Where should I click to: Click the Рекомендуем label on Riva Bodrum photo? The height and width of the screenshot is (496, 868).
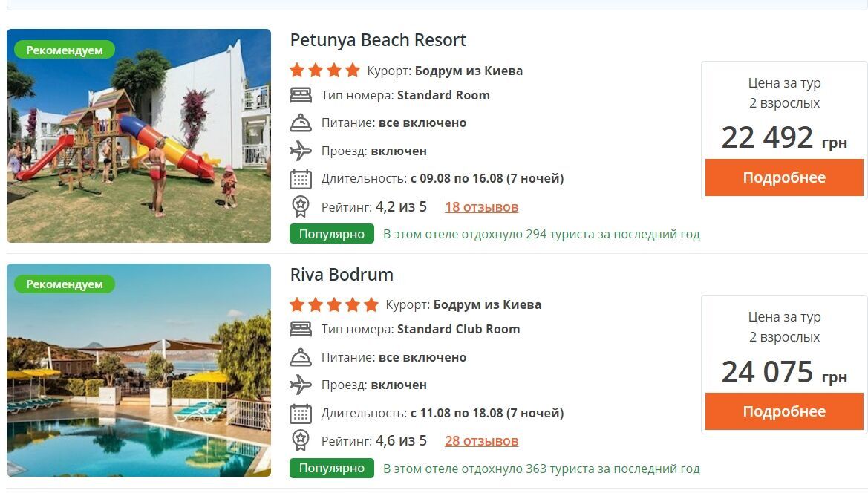point(65,284)
